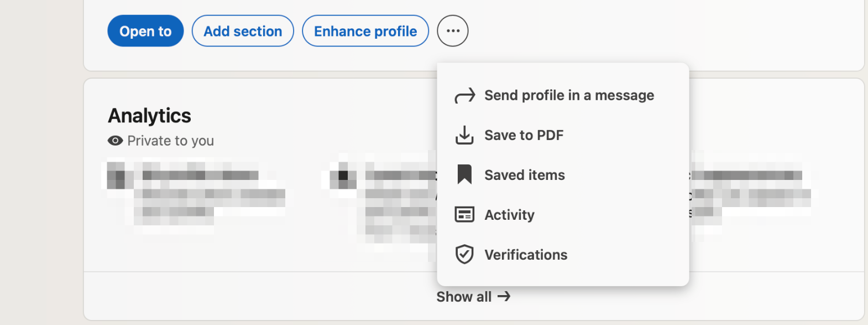
Task: Click the Enhance profile button
Action: (365, 30)
